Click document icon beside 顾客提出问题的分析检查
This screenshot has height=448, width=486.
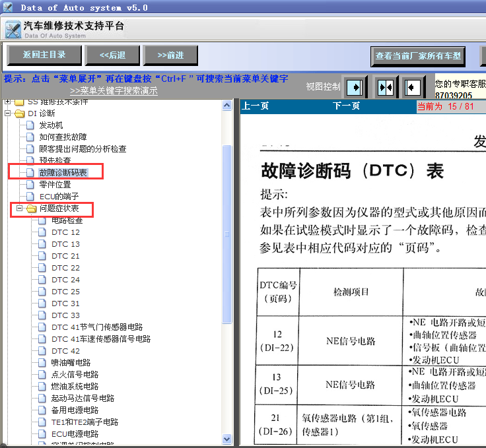[30, 149]
